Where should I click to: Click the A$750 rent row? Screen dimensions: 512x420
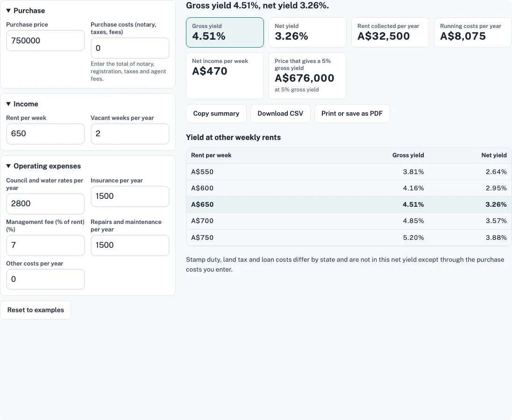click(x=349, y=238)
